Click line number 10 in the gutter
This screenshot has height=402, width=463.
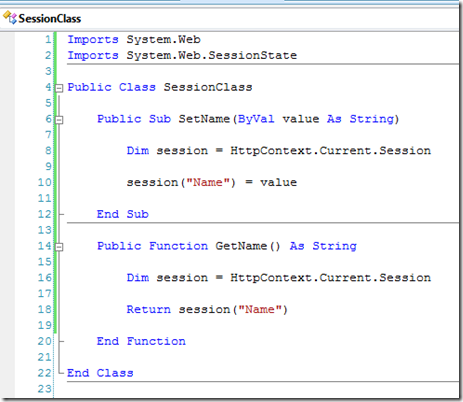tap(45, 182)
